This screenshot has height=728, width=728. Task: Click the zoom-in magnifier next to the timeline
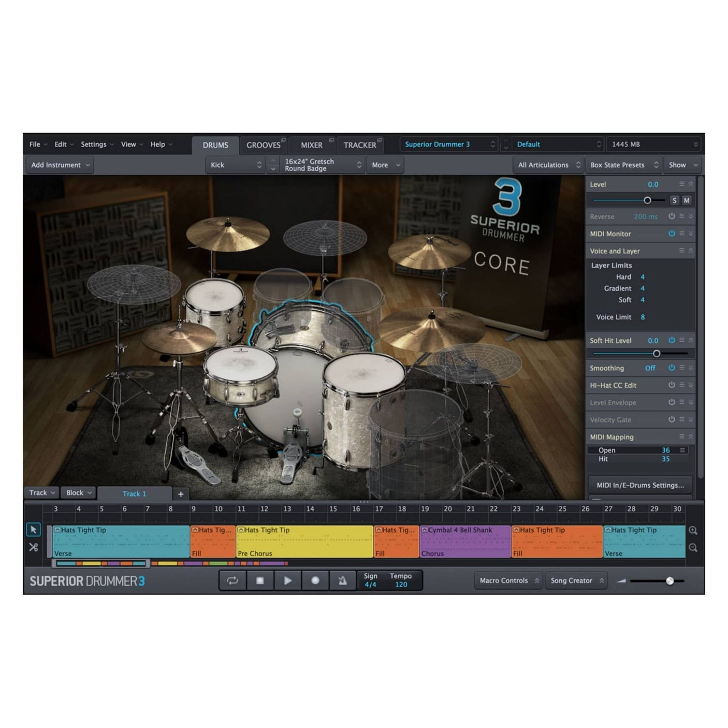(694, 530)
